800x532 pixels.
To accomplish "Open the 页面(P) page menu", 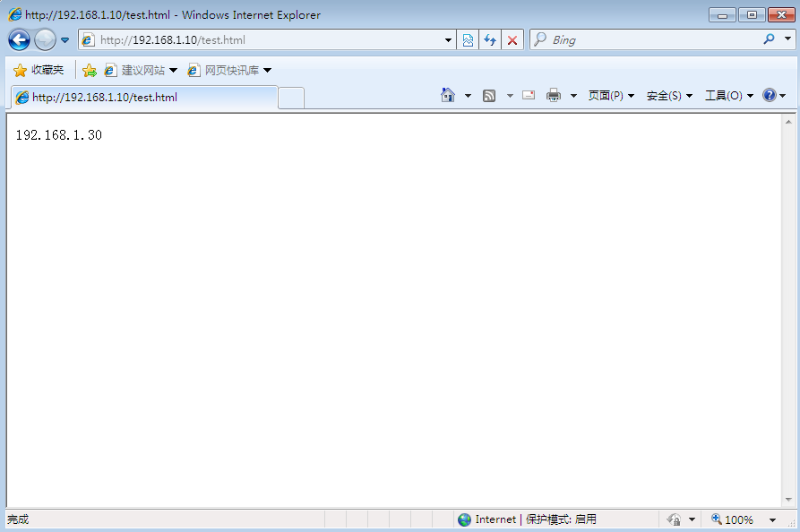I will point(611,95).
